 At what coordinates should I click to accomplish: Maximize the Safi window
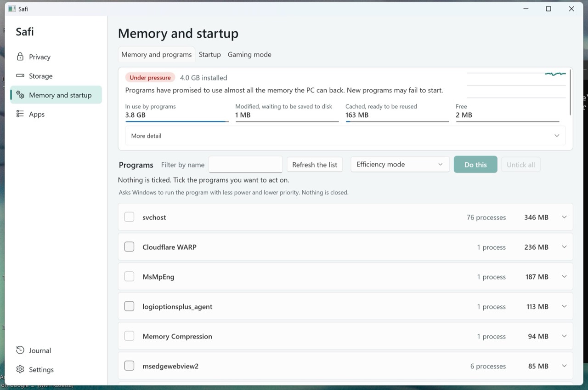pyautogui.click(x=548, y=9)
